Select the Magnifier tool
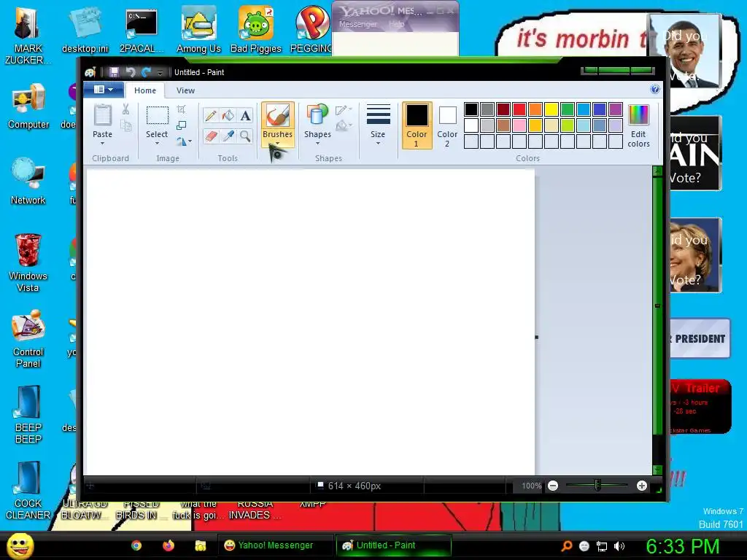Image resolution: width=747 pixels, height=560 pixels. [245, 136]
